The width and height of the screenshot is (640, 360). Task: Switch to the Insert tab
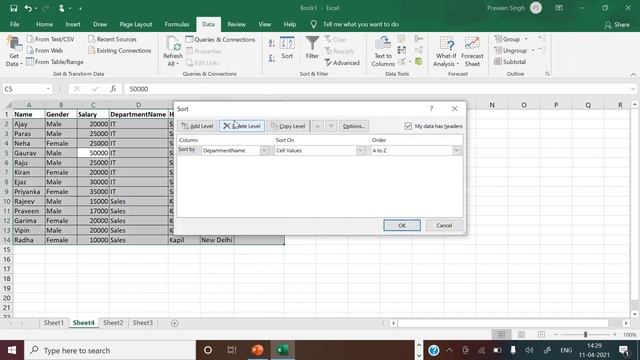pyautogui.click(x=73, y=24)
